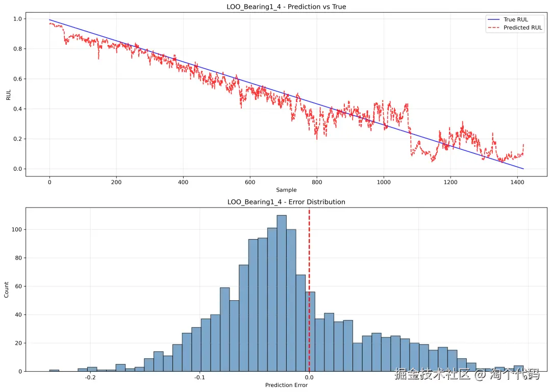The image size is (551, 392).
Task: Click the 1.0 tick on RUL axis
Action: (x=17, y=19)
